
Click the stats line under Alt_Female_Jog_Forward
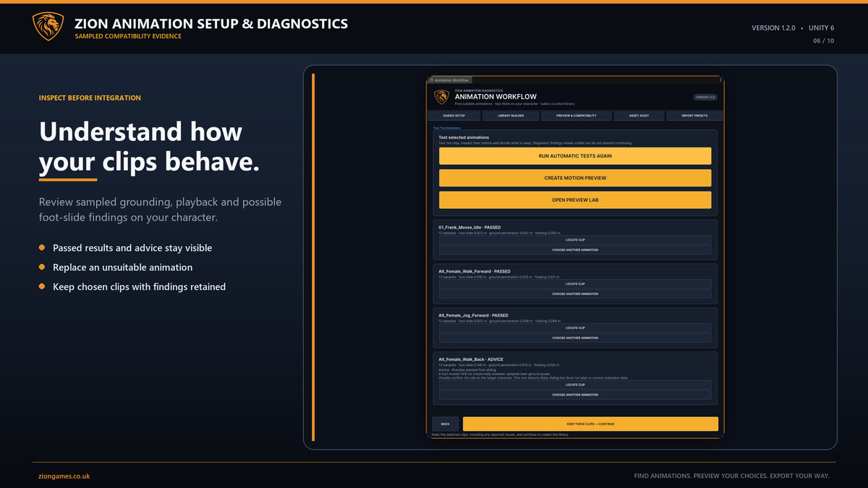pos(499,321)
